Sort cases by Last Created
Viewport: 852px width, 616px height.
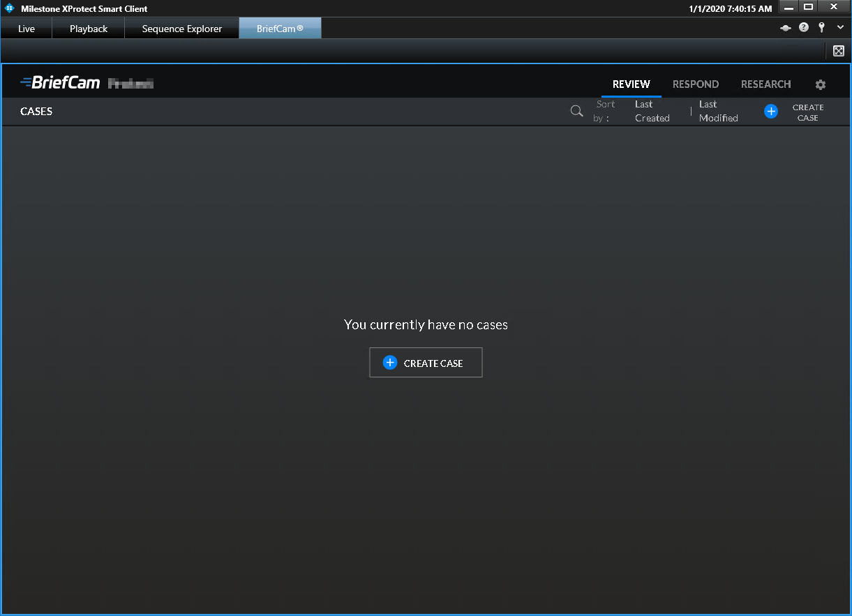(651, 111)
